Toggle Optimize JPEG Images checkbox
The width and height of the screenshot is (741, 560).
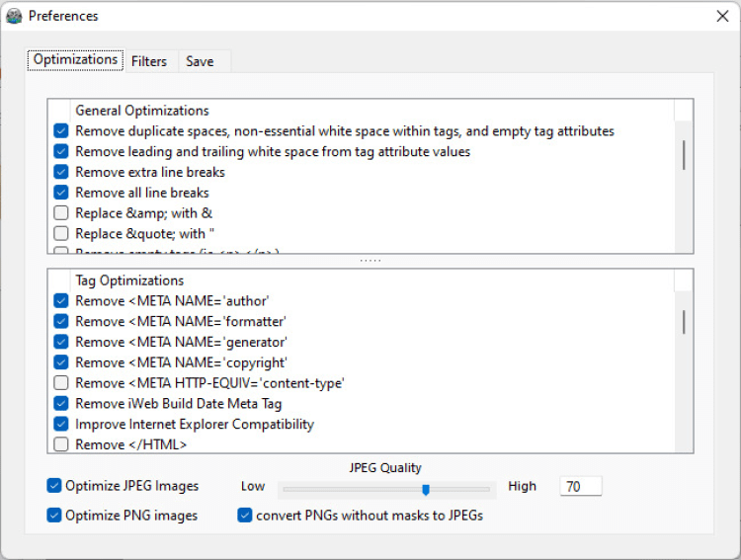pyautogui.click(x=53, y=486)
